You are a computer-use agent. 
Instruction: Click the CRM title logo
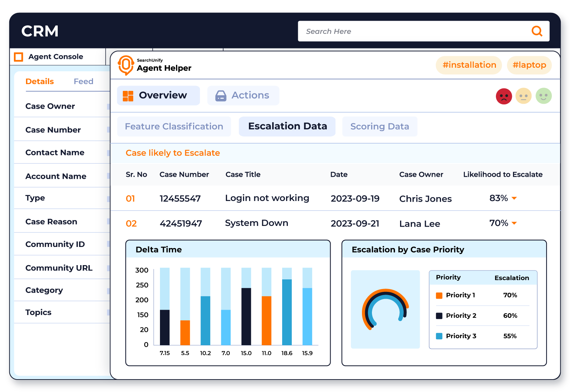tap(40, 31)
